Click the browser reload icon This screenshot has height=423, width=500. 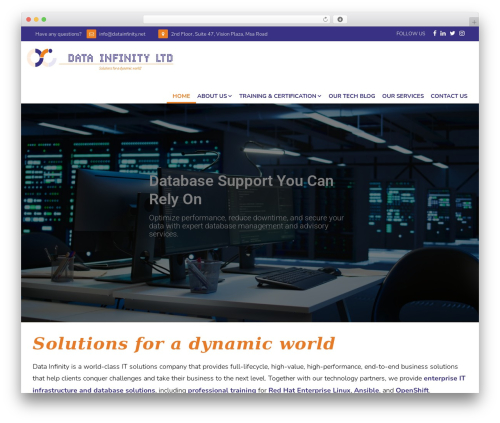click(x=325, y=20)
